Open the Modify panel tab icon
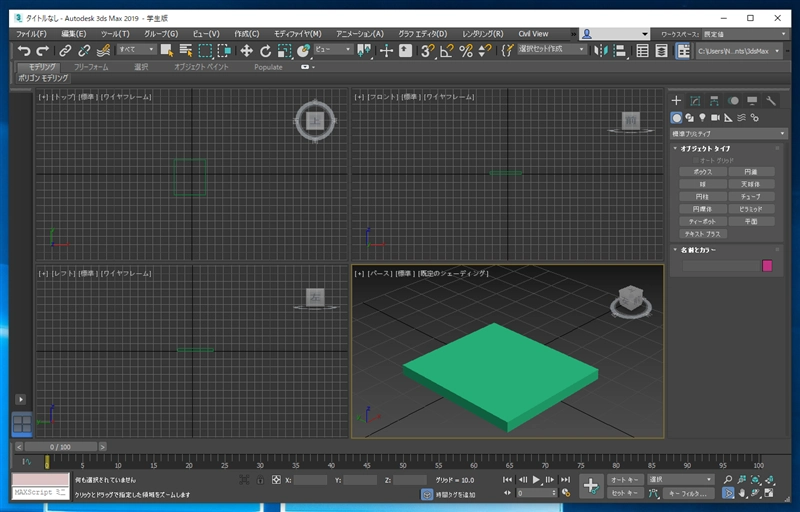This screenshot has width=800, height=512. pos(695,100)
